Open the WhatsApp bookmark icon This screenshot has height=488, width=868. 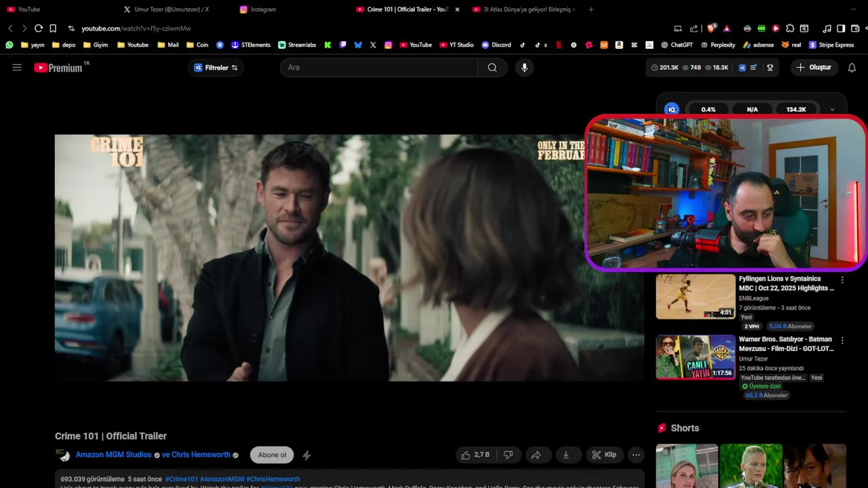point(9,45)
